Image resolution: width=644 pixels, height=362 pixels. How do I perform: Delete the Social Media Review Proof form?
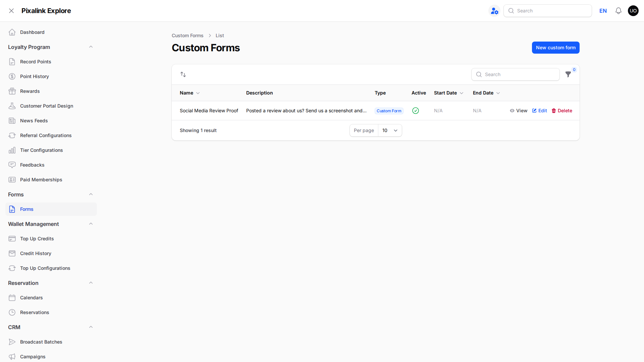point(562,111)
